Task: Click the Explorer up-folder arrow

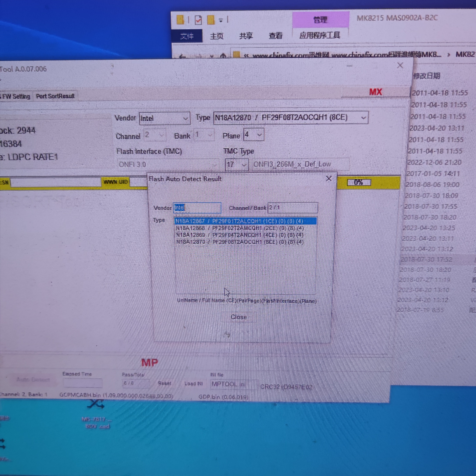Action: tap(223, 56)
